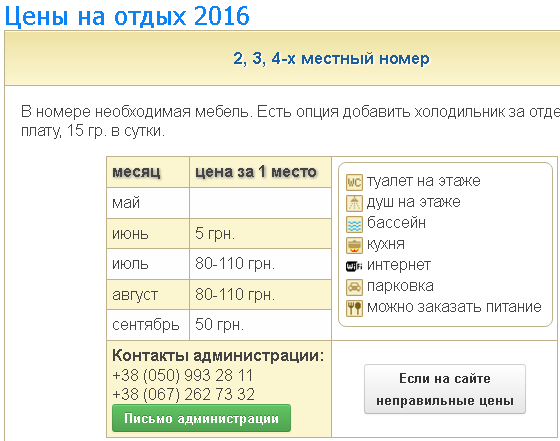Click the fork and spoon meals icon

(354, 308)
